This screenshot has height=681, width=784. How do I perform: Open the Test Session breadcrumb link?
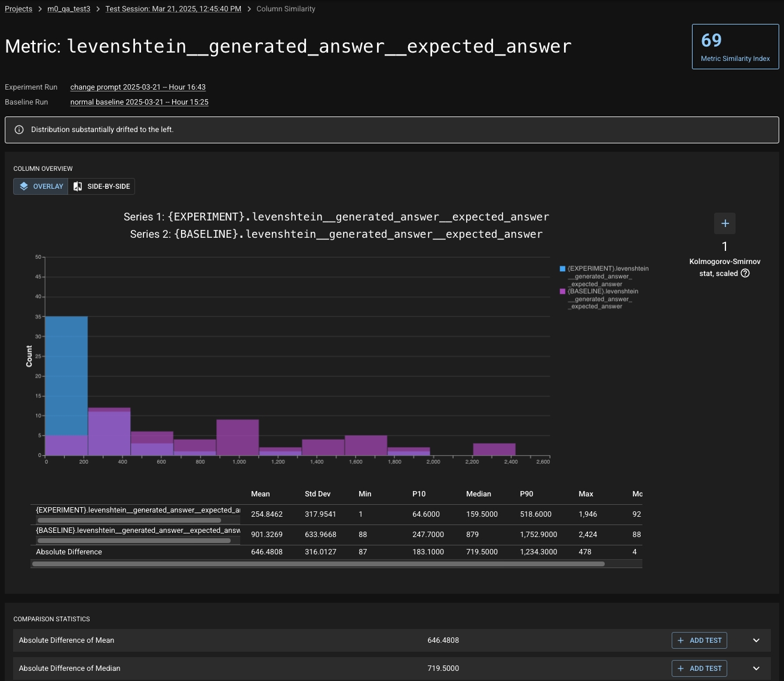coord(173,9)
